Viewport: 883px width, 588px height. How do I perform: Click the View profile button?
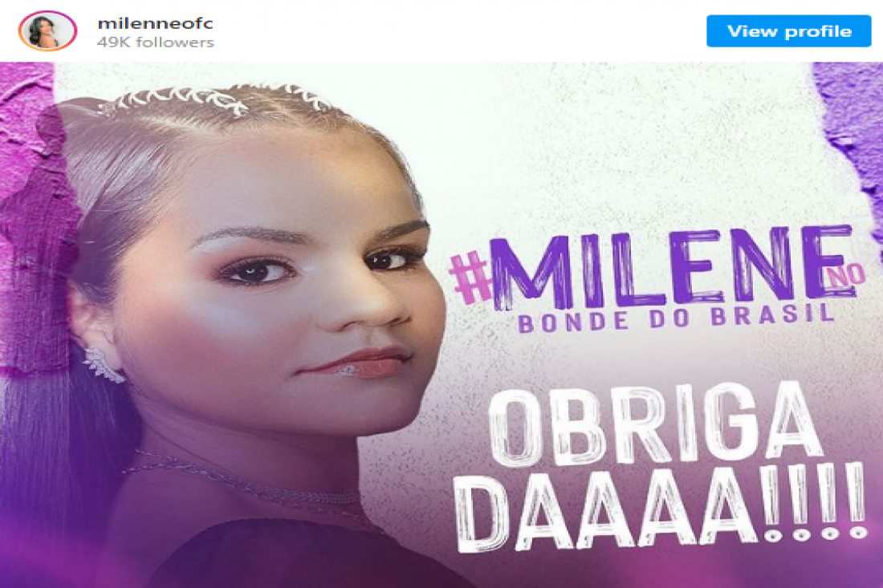coord(788,31)
